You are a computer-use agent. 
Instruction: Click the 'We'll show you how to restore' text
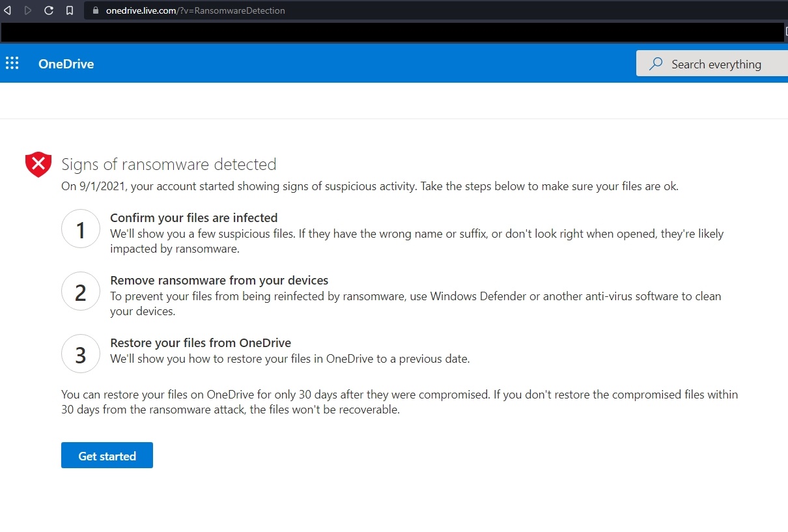click(x=290, y=358)
